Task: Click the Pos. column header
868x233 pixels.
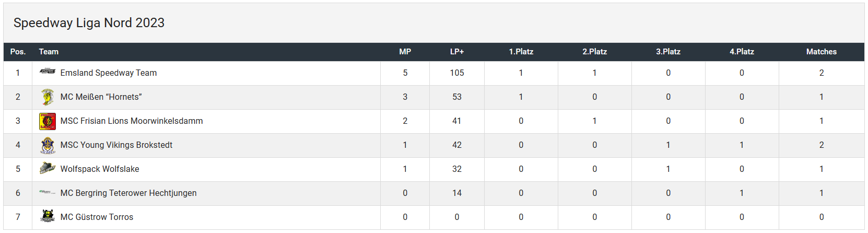Action: click(x=18, y=52)
